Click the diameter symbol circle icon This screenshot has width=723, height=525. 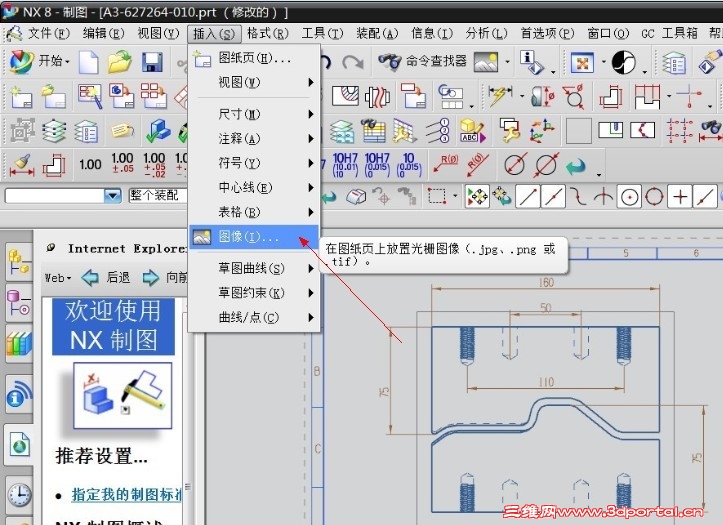pyautogui.click(x=514, y=165)
